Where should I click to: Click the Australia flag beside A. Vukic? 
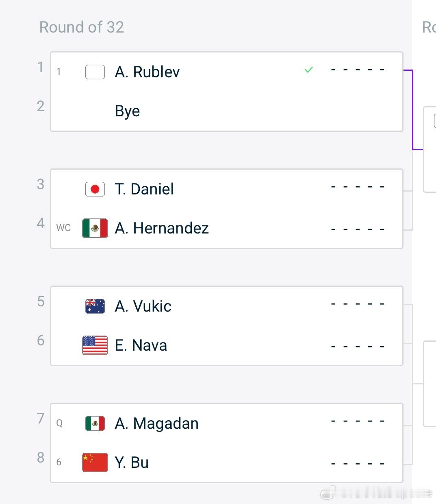tap(95, 306)
